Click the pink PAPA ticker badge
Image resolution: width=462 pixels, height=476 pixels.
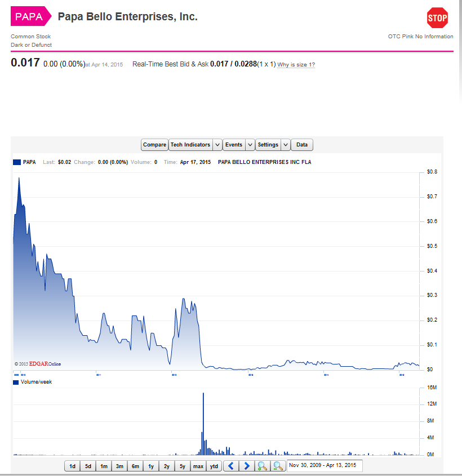[x=29, y=16]
